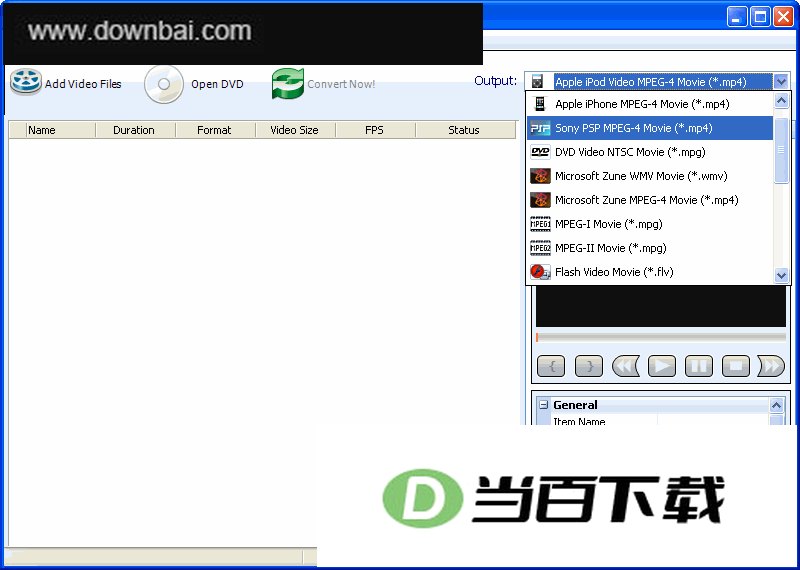The width and height of the screenshot is (800, 570).
Task: Click the fast forward playback button
Action: (771, 366)
